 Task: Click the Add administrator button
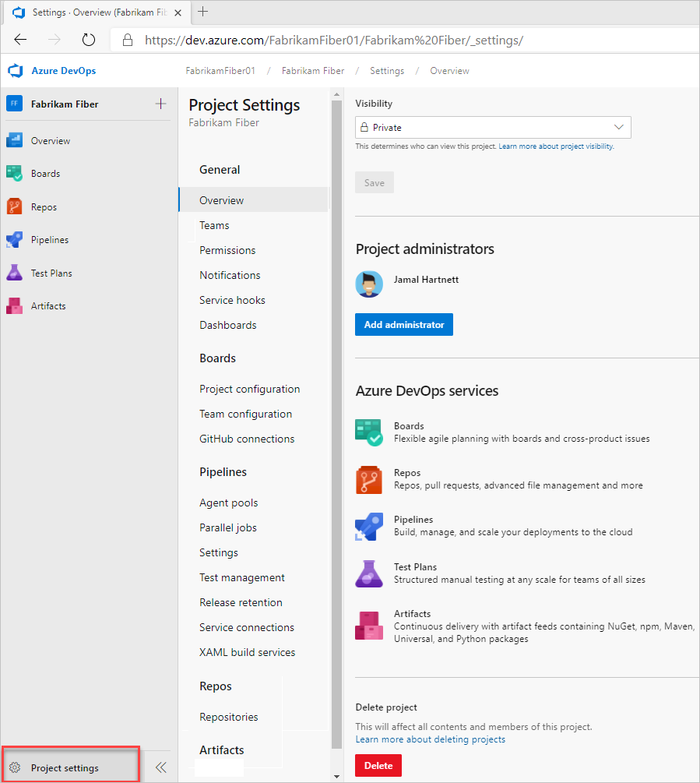(x=403, y=324)
